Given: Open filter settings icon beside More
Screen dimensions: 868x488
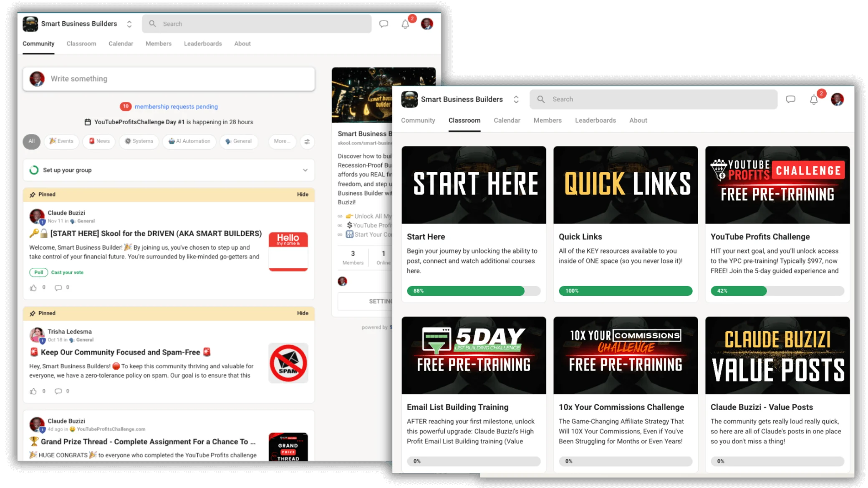Looking at the screenshot, I should 307,141.
